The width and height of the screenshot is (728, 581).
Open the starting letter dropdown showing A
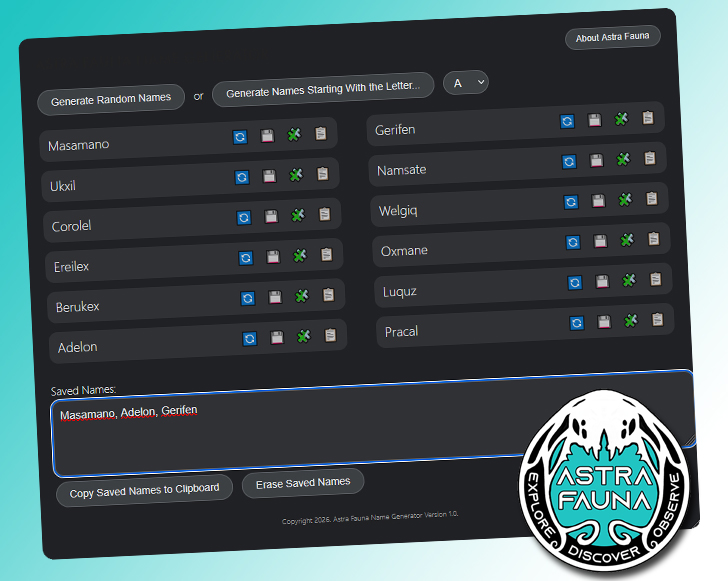[x=465, y=83]
